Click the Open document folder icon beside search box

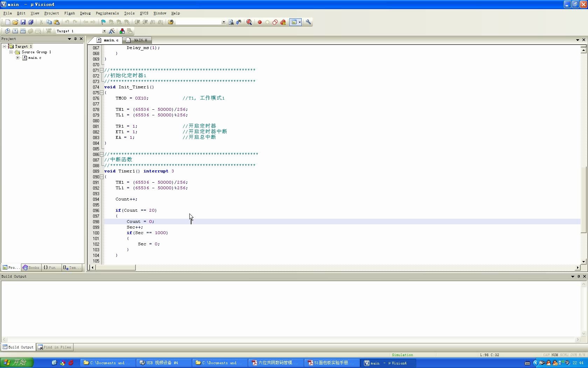coord(171,22)
